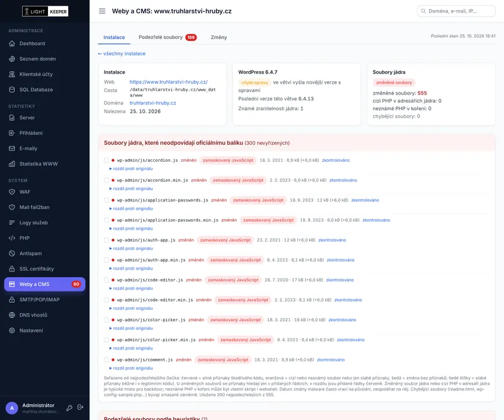Screen dimensions: 504x420
Task: Select Nastavení in the sidebar menu
Action: click(45, 331)
